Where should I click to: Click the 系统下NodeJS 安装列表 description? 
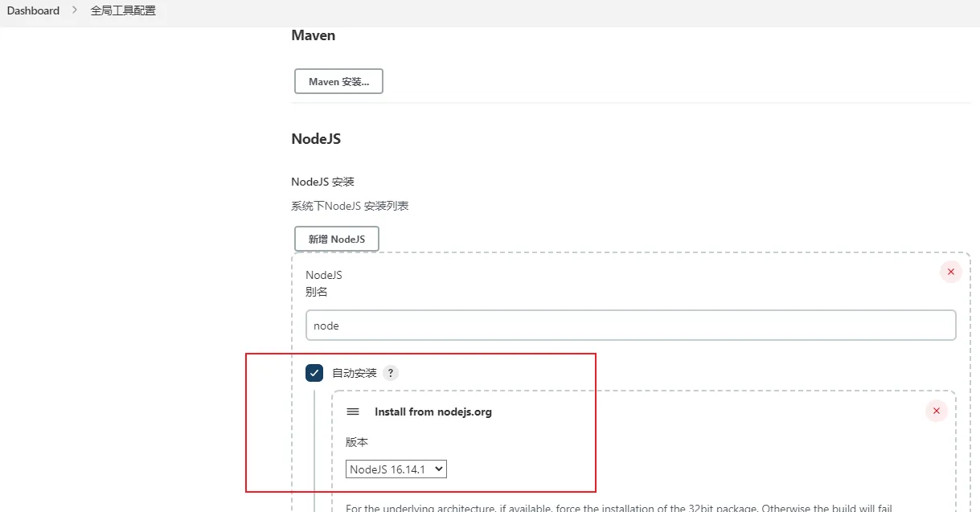tap(350, 206)
